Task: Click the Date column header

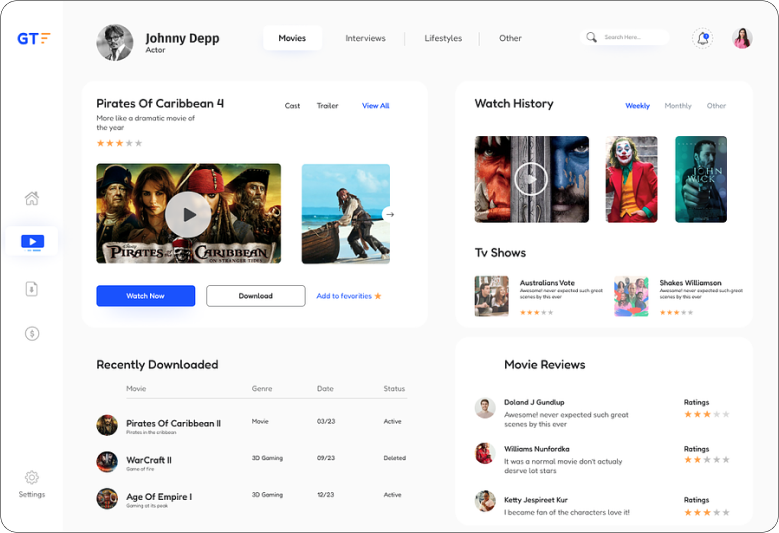Action: pos(325,388)
